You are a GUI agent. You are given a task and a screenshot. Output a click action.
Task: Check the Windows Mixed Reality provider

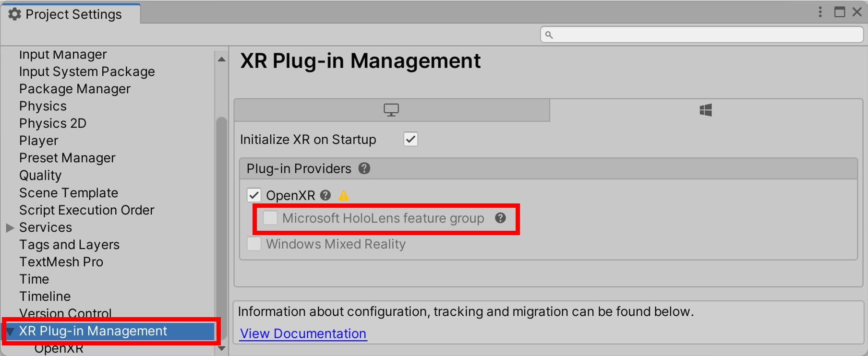coord(254,244)
